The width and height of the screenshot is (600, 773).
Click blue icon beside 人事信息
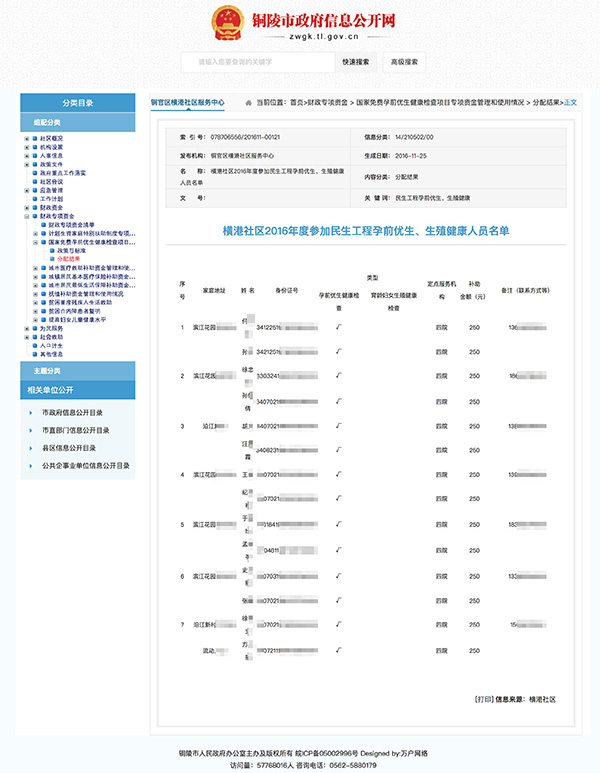point(35,156)
